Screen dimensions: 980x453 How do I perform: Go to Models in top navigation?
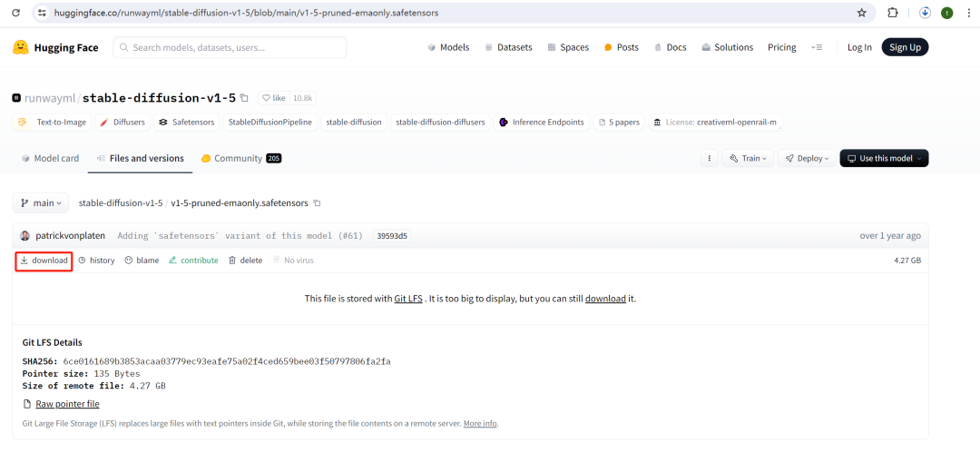448,47
